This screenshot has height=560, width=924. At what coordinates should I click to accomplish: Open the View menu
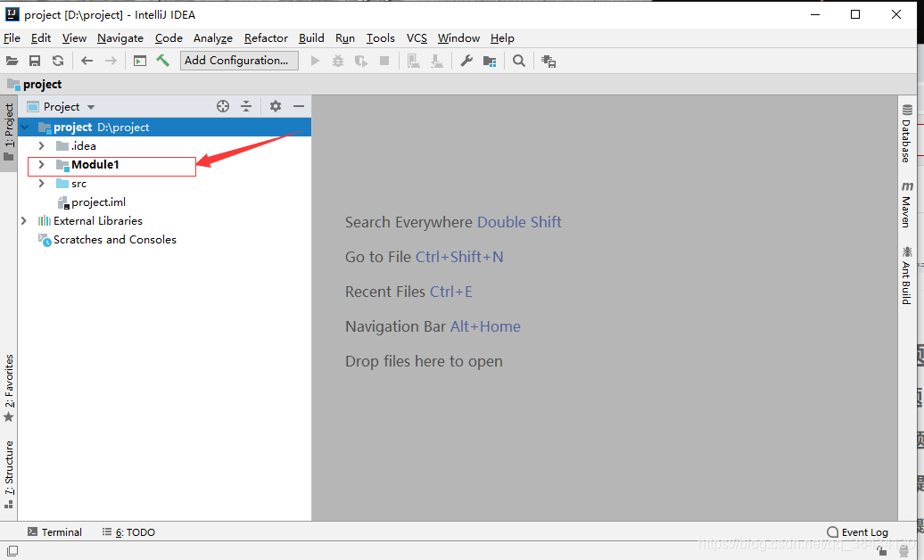pos(74,37)
